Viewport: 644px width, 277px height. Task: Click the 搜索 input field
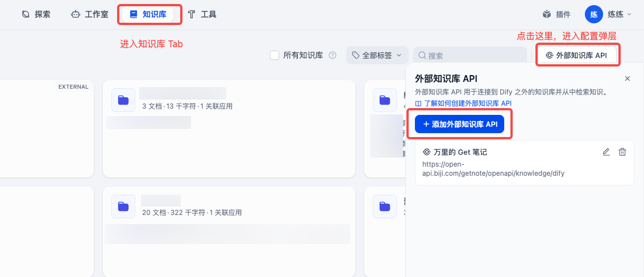(470, 56)
